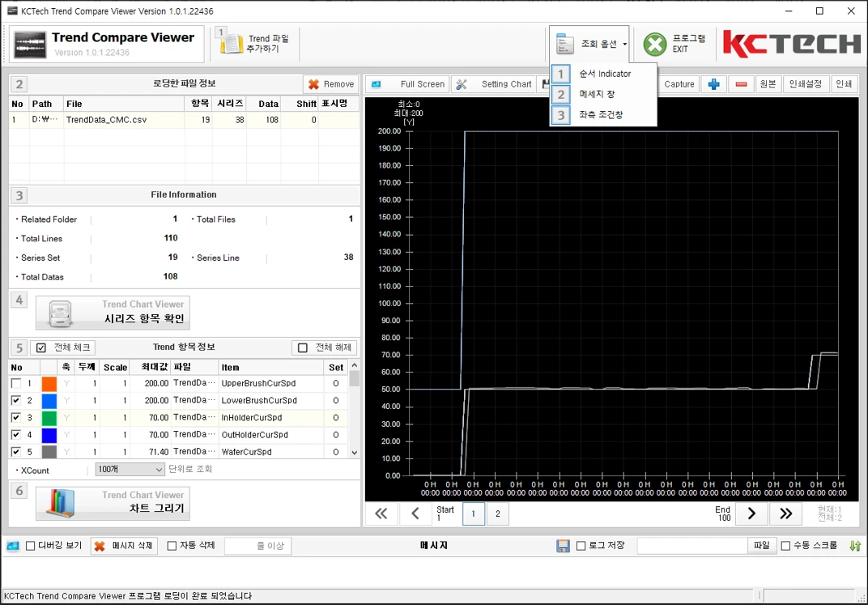
Task: Click orange color swatch for UpperBrushCurSpd
Action: click(x=49, y=383)
